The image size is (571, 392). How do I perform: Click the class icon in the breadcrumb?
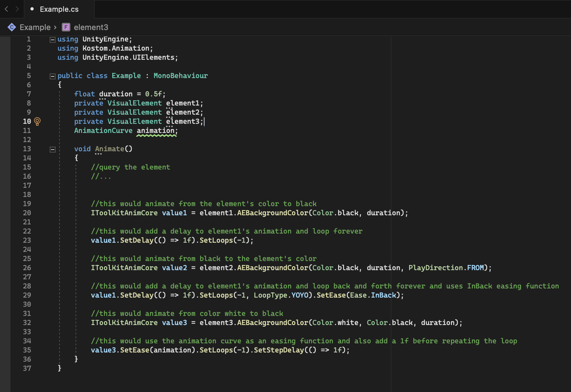pyautogui.click(x=12, y=27)
